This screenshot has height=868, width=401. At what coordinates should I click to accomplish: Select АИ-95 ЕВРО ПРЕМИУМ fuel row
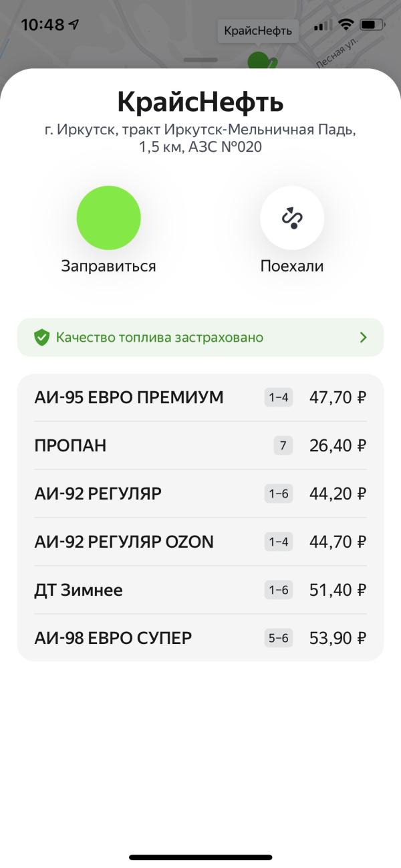click(x=200, y=398)
